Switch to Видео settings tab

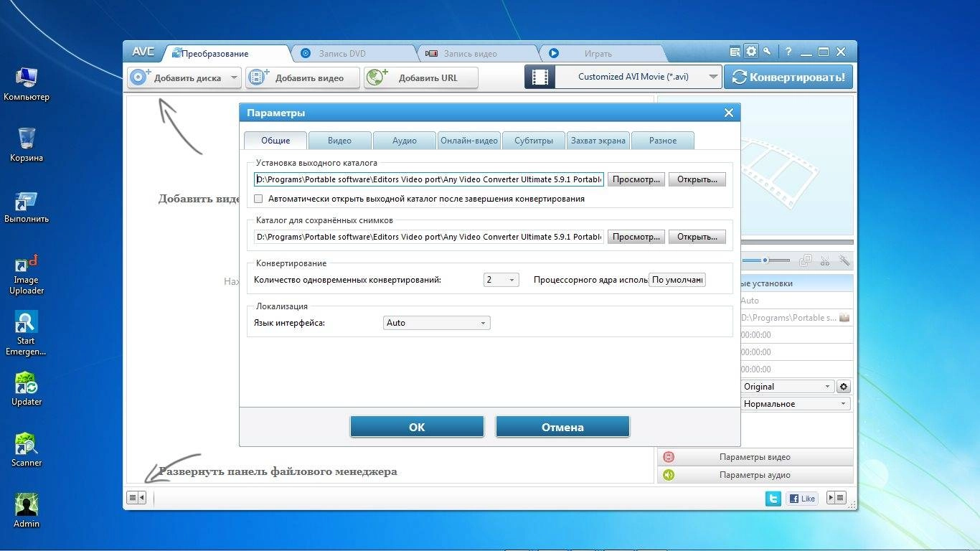[x=339, y=141]
